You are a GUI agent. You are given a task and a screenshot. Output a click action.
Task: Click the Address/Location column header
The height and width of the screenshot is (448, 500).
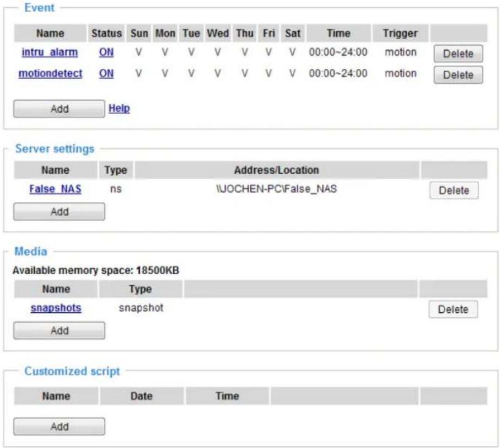tap(277, 170)
